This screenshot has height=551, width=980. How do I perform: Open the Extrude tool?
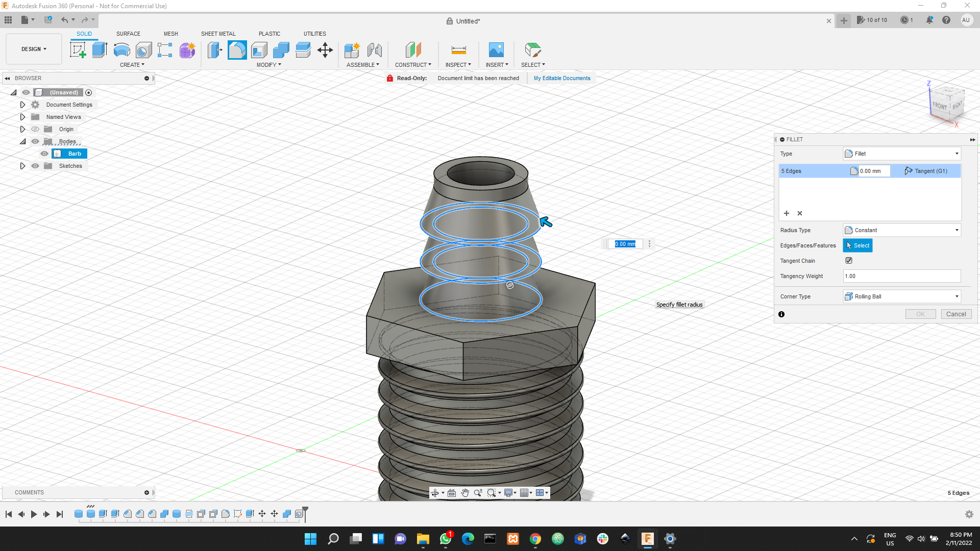(99, 50)
